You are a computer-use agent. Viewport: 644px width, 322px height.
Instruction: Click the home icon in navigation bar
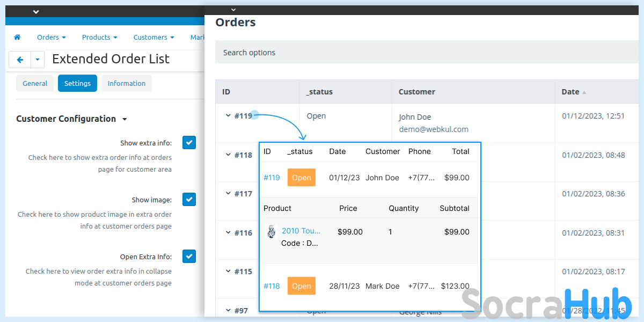(x=17, y=38)
